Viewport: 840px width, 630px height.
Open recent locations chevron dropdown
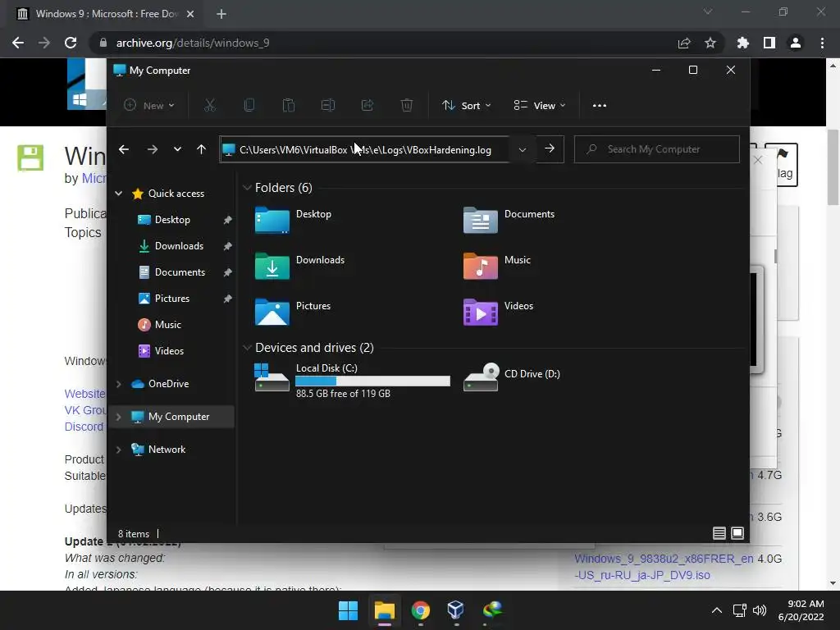177,149
